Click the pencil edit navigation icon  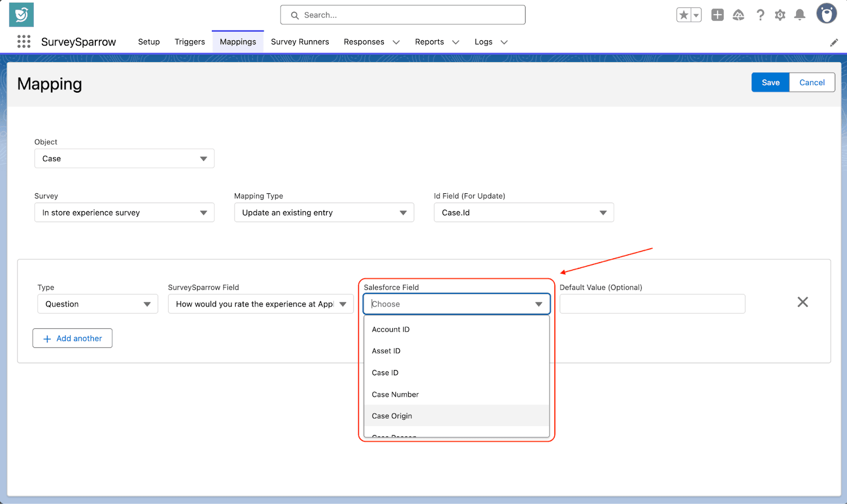(834, 42)
